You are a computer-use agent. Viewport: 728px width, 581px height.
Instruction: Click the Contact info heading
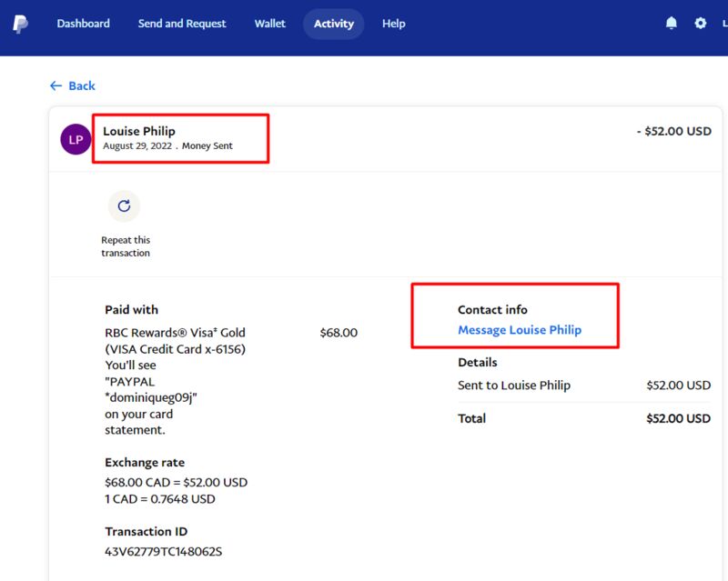point(492,309)
